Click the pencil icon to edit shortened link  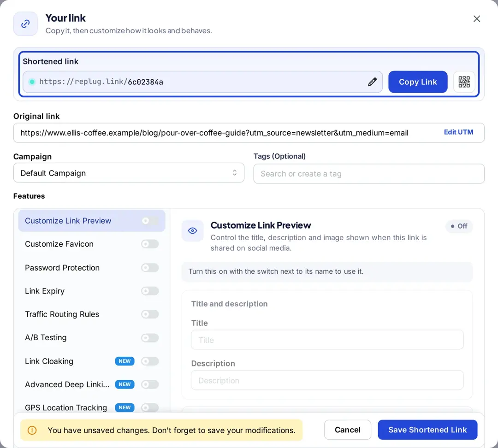372,82
